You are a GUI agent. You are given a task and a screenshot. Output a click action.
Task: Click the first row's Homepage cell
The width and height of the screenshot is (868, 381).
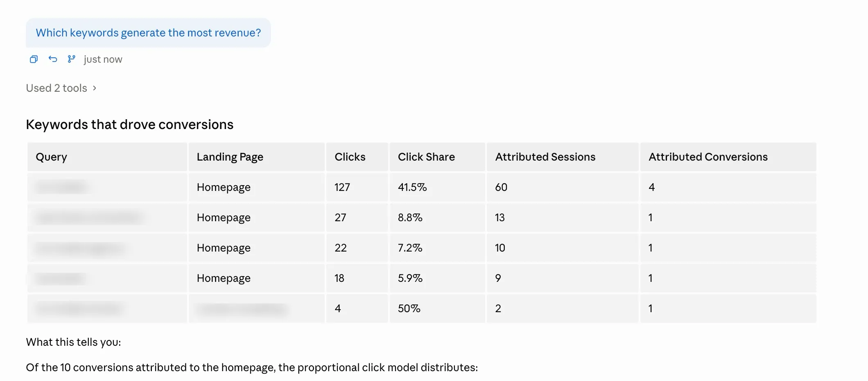(x=224, y=187)
